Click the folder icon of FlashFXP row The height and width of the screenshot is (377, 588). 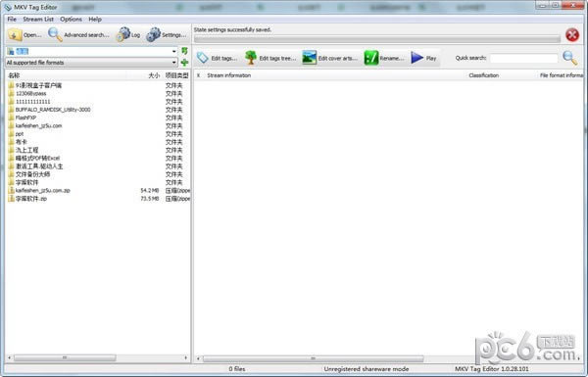pos(11,118)
